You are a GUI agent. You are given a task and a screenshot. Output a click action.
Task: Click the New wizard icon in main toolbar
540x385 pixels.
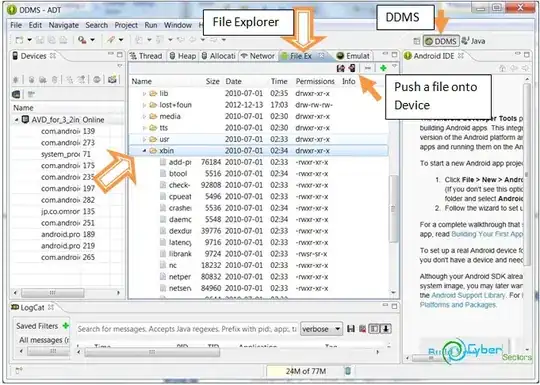pyautogui.click(x=20, y=40)
